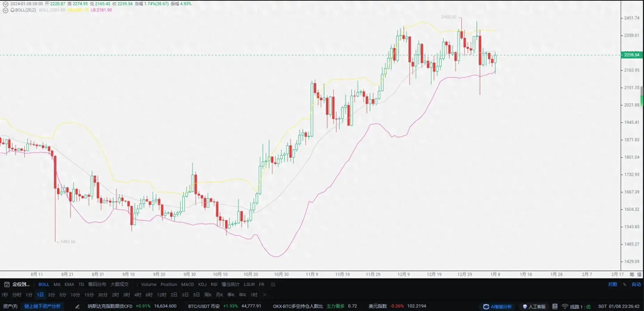The image size is (644, 311).
Task: Click the BOLL indicator alert bell icon
Action: pyautogui.click(x=13, y=10)
